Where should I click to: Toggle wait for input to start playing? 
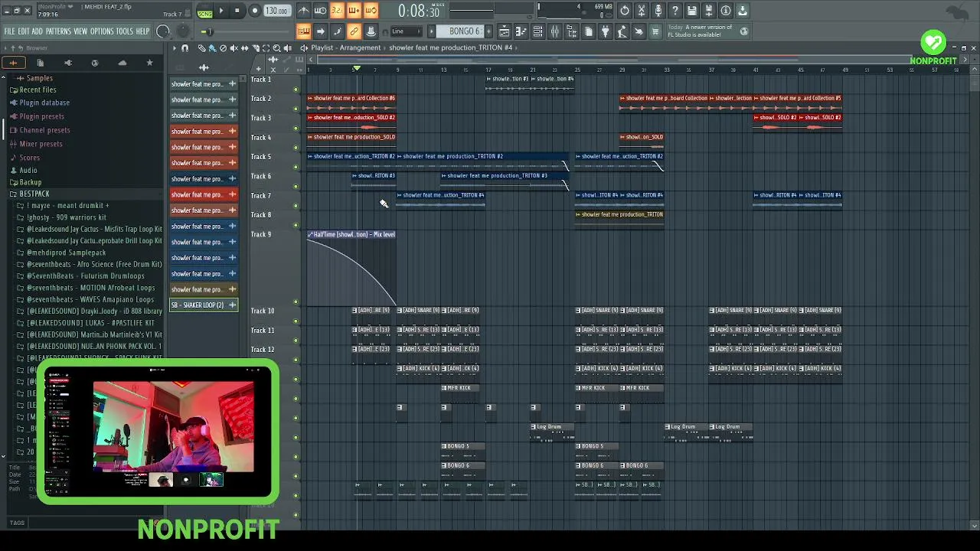point(320,11)
